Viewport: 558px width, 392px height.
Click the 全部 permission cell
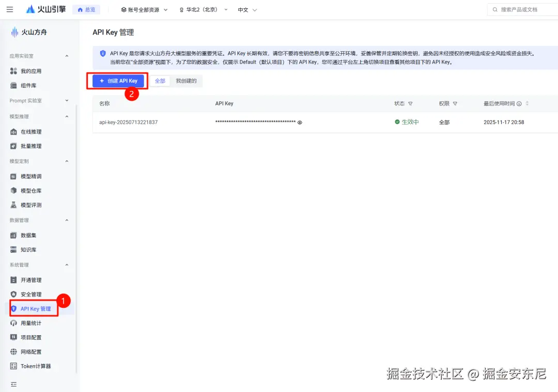[x=444, y=122]
